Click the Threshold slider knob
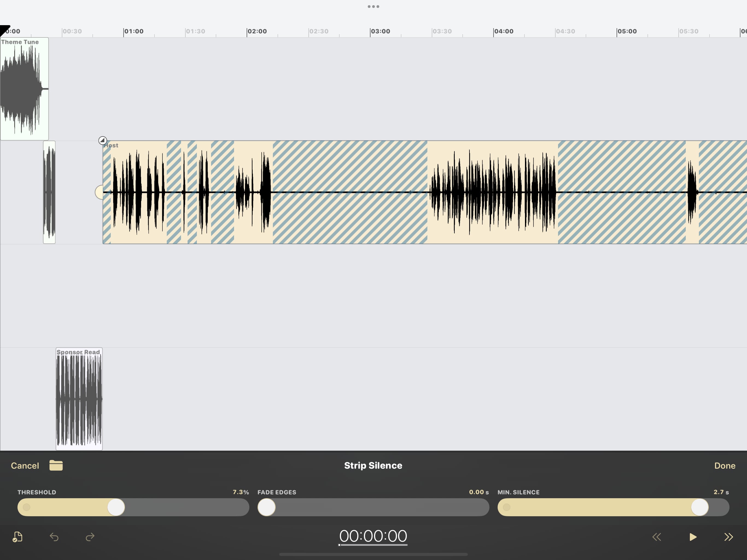Screen dimensions: 747x560 click(x=116, y=507)
